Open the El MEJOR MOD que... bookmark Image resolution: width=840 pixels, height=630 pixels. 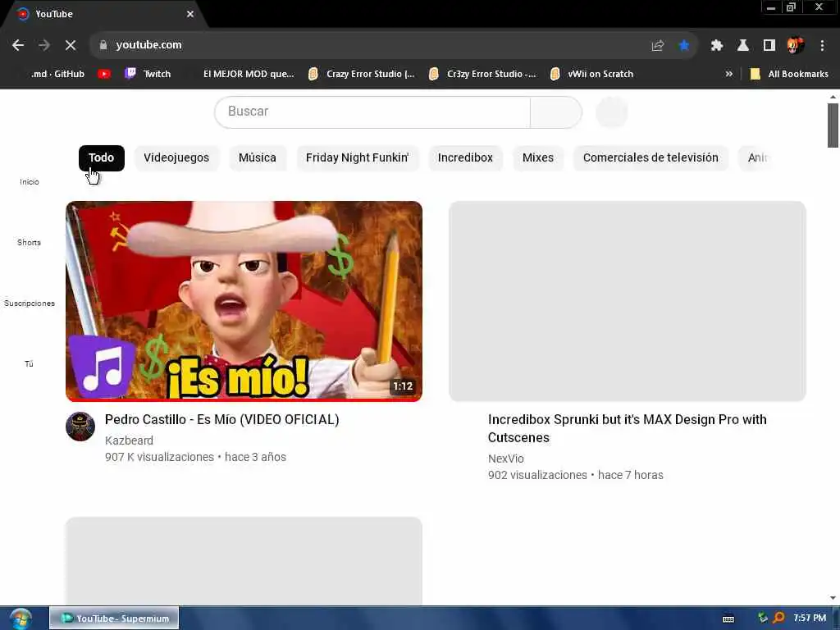point(249,74)
